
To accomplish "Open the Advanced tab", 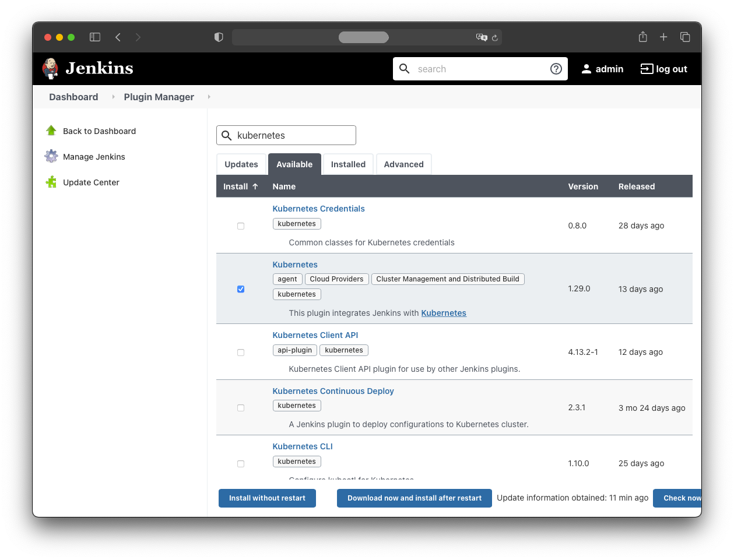I will pos(403,164).
